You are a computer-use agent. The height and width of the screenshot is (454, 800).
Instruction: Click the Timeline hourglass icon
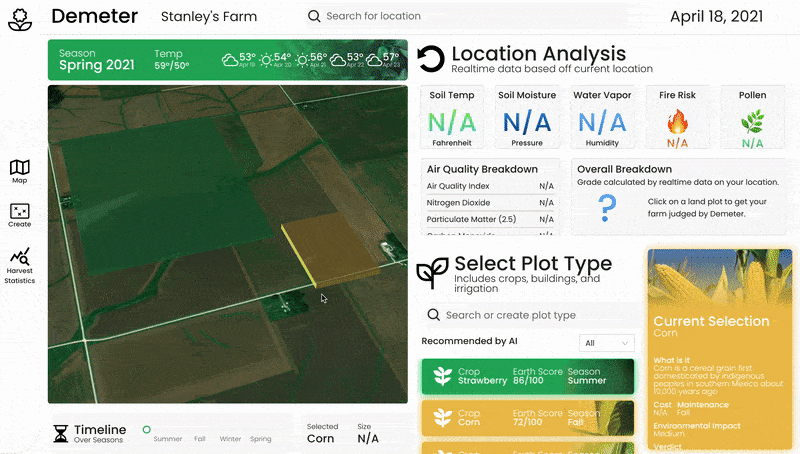61,434
